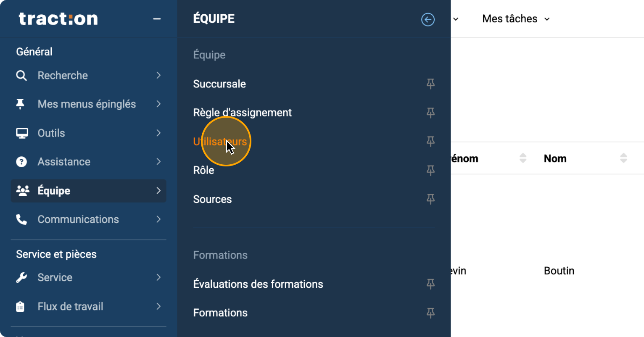Expand the Flux de travail chevron

158,306
